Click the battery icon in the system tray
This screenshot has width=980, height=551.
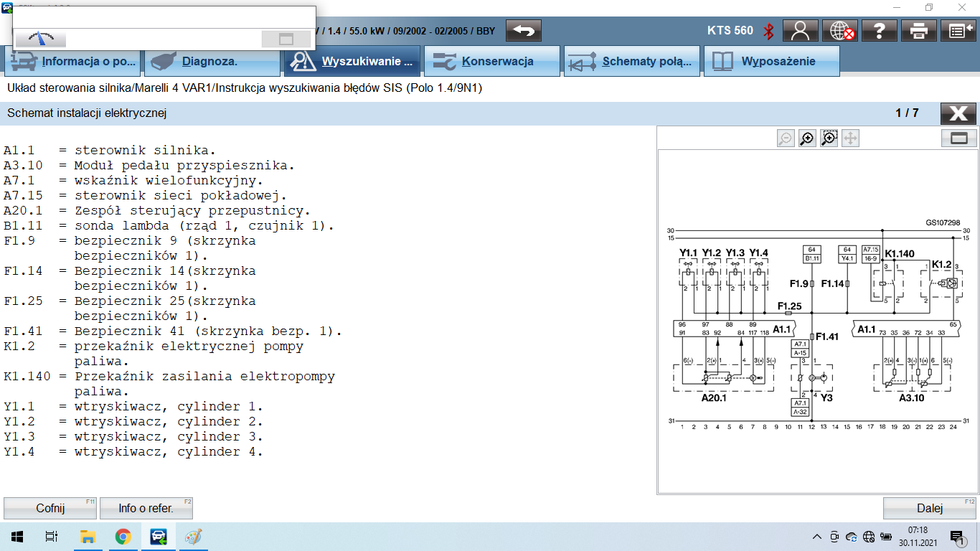pyautogui.click(x=886, y=537)
